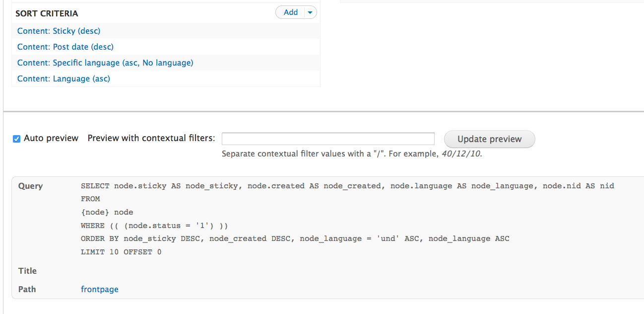
Task: Click the contextual filters help text
Action: pyautogui.click(x=352, y=154)
